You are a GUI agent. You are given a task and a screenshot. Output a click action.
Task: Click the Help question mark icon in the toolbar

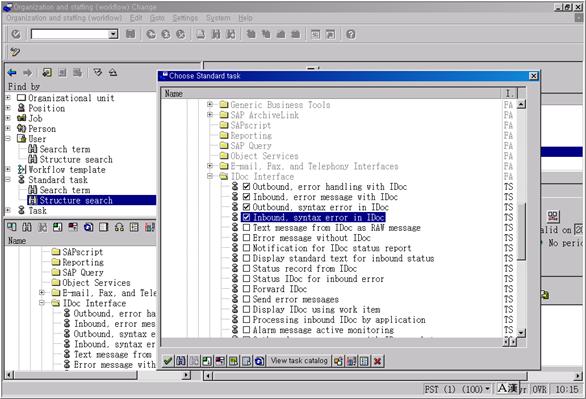click(351, 34)
